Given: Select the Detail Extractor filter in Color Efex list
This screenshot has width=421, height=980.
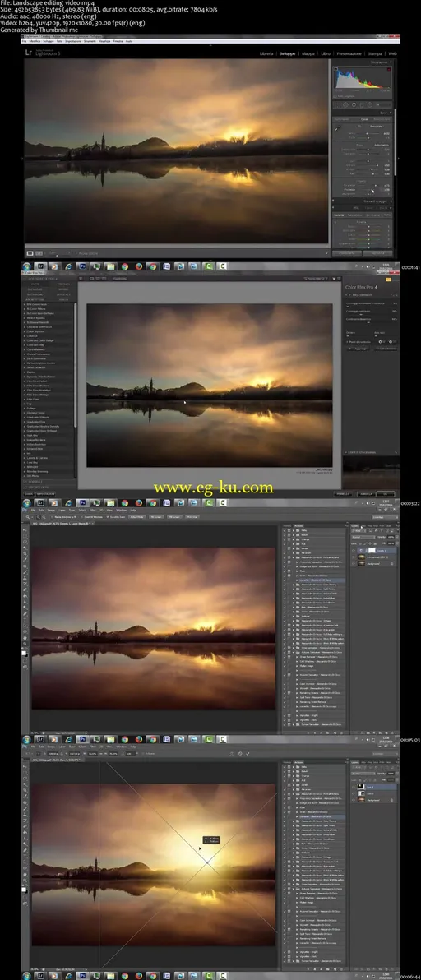Looking at the screenshot, I should [36, 367].
